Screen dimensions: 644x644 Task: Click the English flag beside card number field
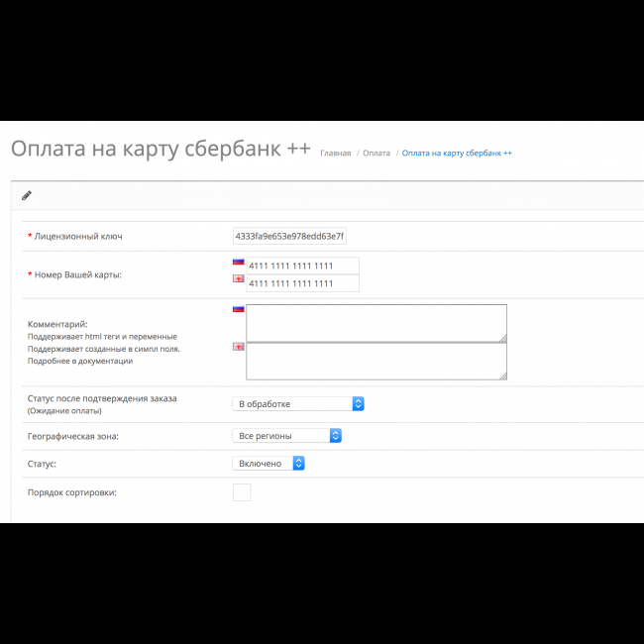pyautogui.click(x=238, y=279)
